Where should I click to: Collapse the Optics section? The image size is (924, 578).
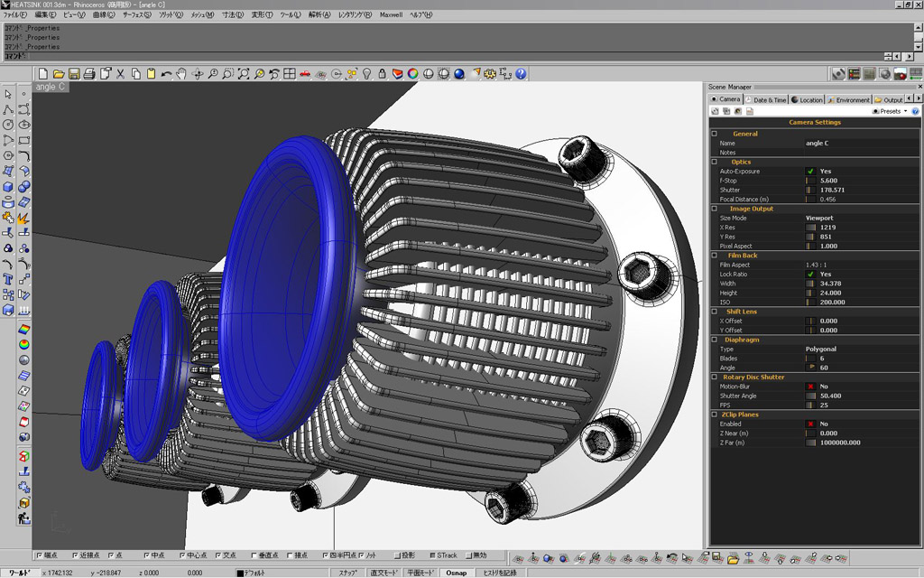click(x=715, y=162)
